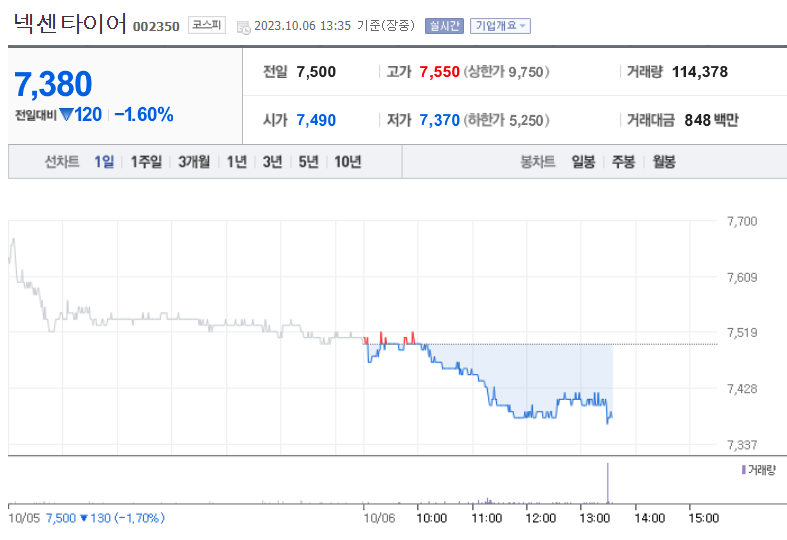Click the 하한가 5,250 lower limit text
787x540 pixels.
click(506, 120)
